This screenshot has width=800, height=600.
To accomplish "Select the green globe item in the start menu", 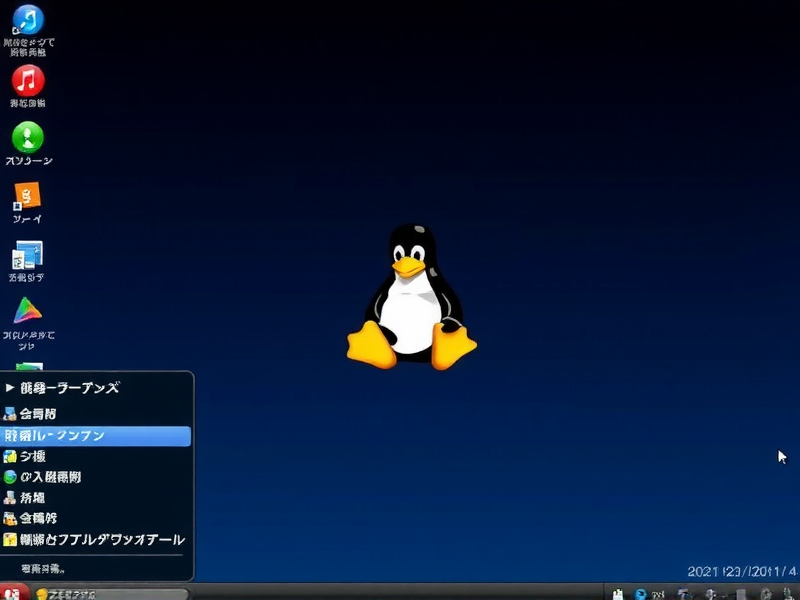I will pyautogui.click(x=80, y=475).
